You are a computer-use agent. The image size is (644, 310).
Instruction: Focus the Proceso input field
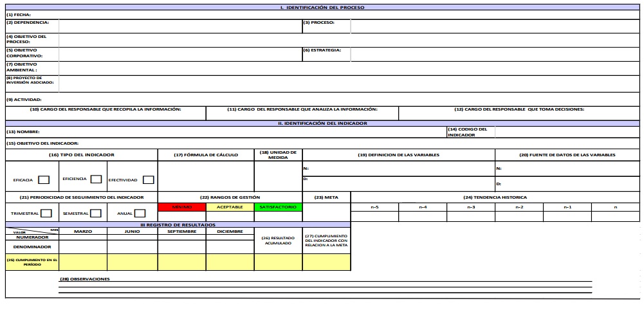point(495,26)
